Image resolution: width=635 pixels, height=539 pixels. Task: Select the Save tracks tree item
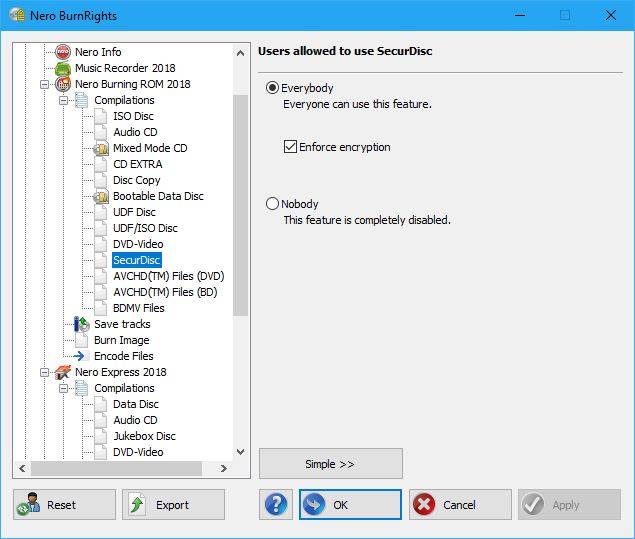click(x=122, y=324)
